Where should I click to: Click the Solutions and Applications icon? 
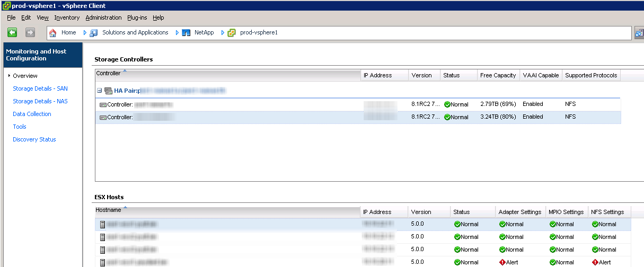(94, 33)
